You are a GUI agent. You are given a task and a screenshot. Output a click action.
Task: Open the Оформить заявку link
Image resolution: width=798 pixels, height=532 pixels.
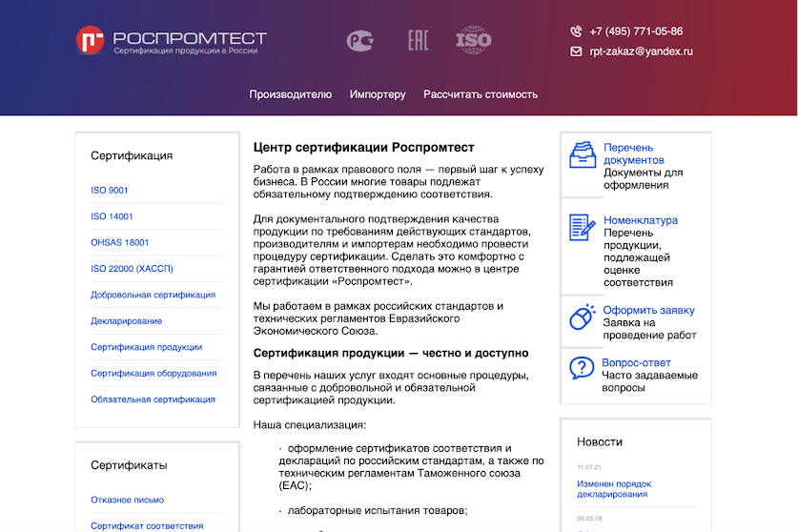(x=649, y=310)
